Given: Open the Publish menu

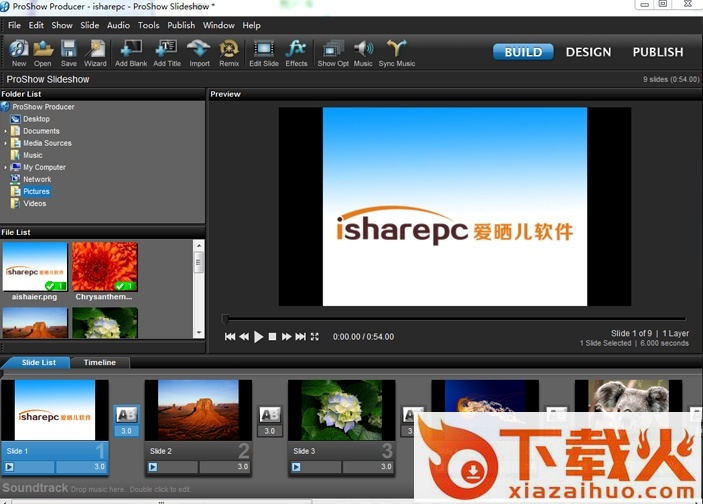Looking at the screenshot, I should coord(181,26).
